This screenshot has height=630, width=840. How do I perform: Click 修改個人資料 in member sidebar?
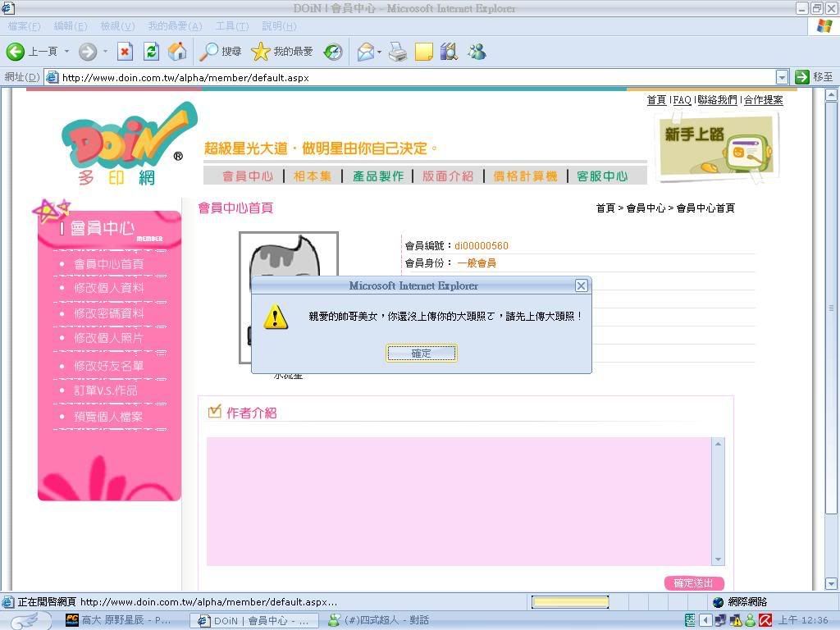(x=109, y=288)
